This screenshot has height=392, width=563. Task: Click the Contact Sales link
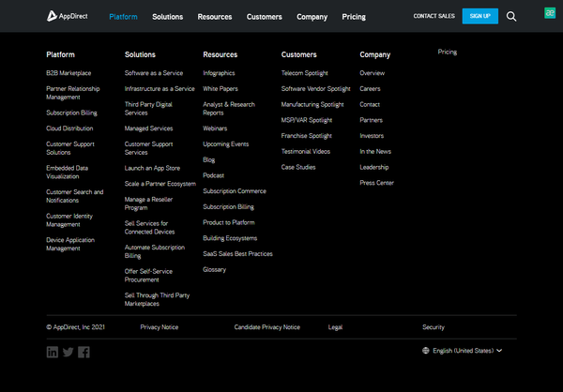[x=434, y=16]
